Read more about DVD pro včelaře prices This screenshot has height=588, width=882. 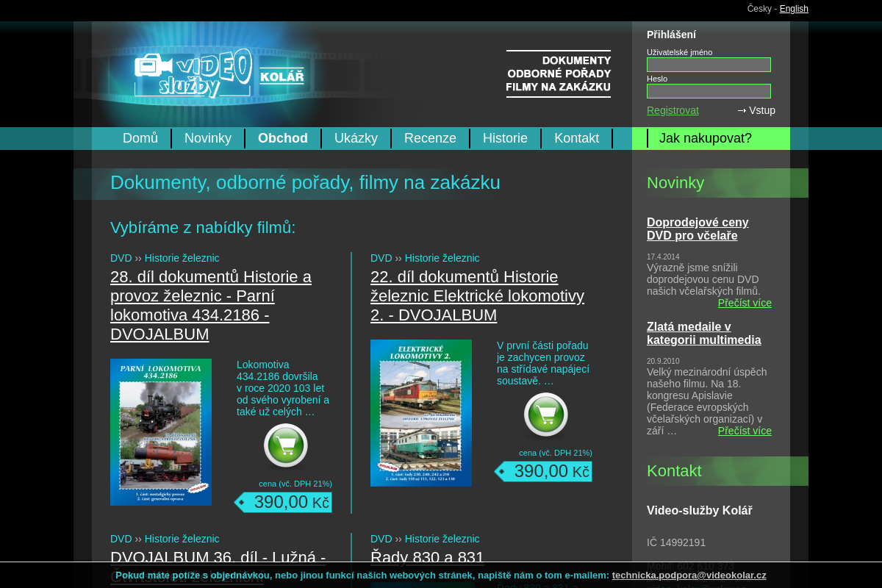click(x=745, y=303)
